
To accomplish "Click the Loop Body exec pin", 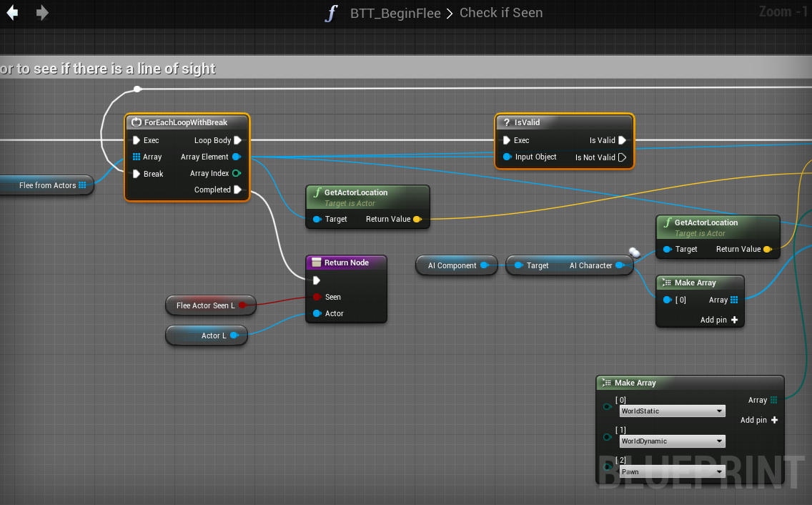I will 238,140.
